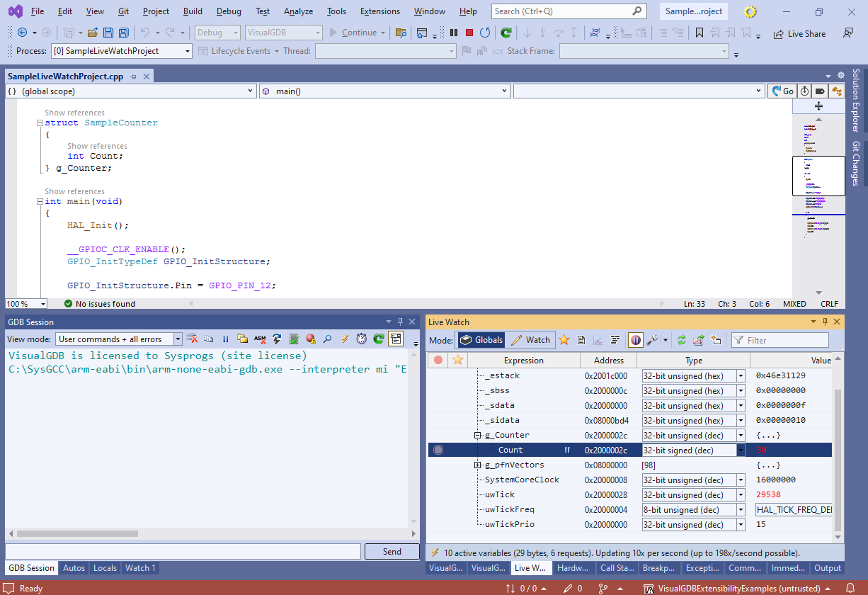
Task: Click the stopwatch timing icon in GDB Session
Action: (362, 339)
